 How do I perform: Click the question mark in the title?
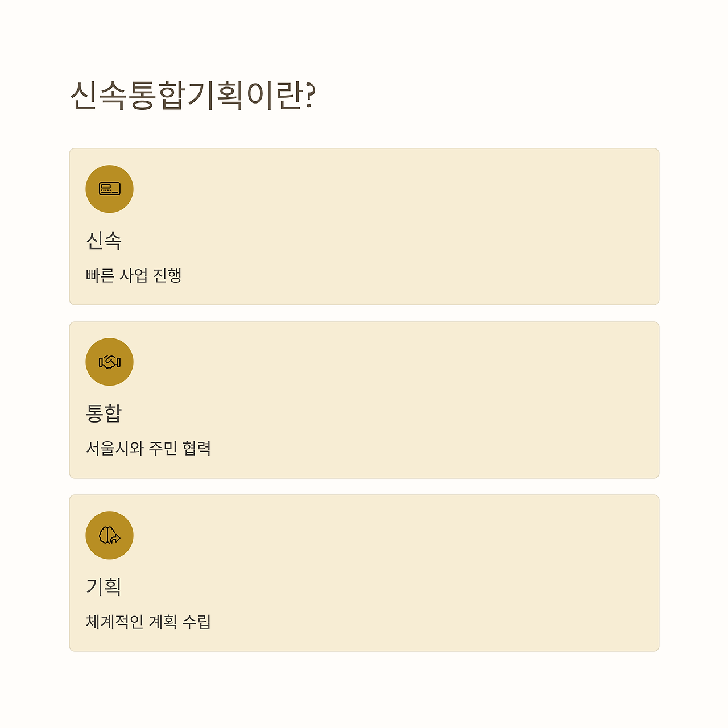[x=310, y=96]
